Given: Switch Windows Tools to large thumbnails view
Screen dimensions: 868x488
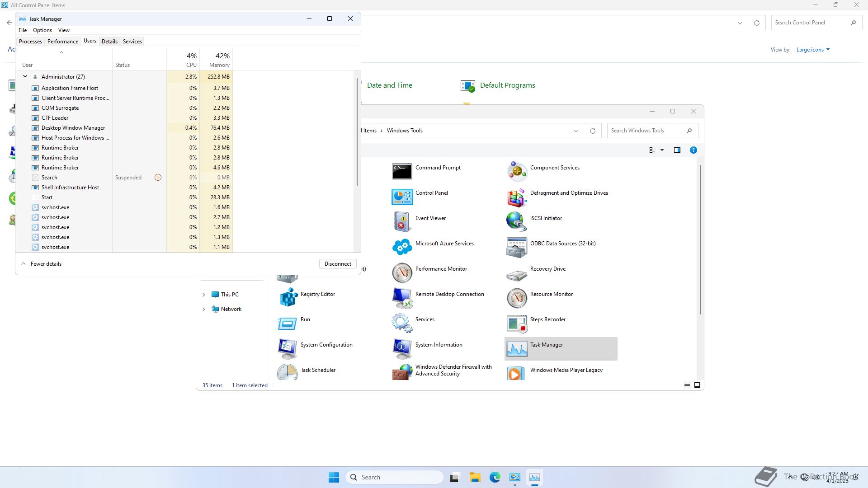Looking at the screenshot, I should click(x=697, y=385).
